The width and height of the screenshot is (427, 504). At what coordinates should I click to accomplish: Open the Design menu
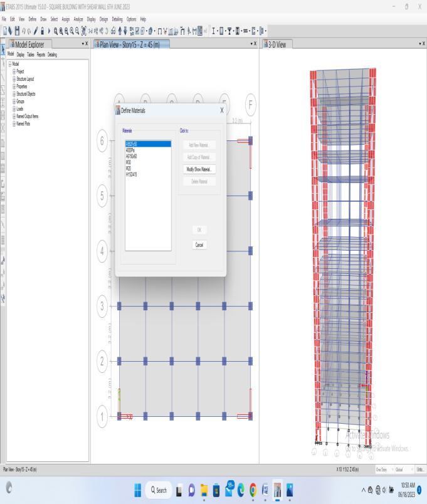pyautogui.click(x=103, y=19)
